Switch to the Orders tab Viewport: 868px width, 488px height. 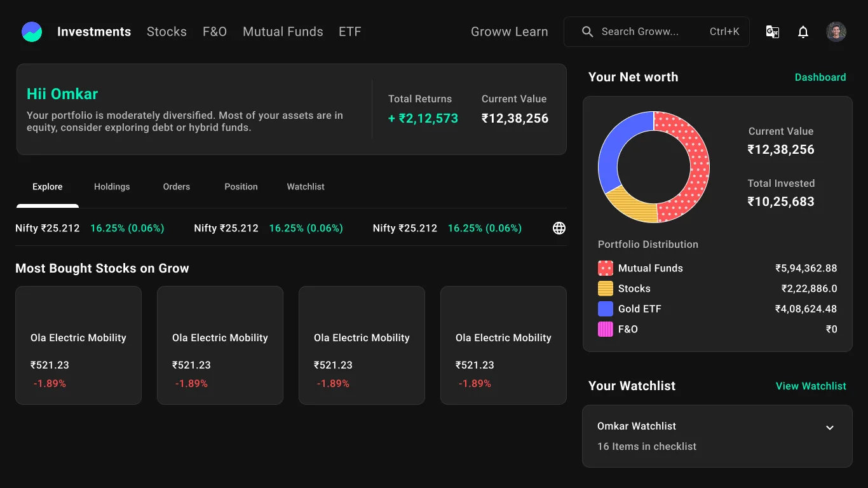point(177,187)
